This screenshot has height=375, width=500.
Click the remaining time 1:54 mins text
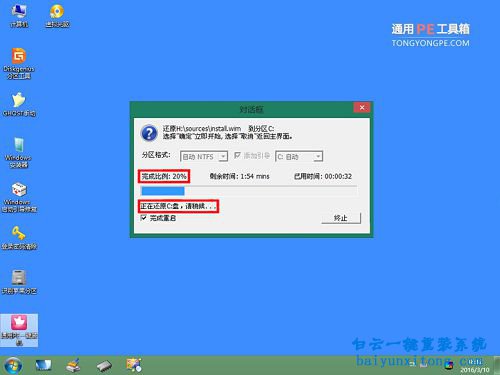coord(239,176)
